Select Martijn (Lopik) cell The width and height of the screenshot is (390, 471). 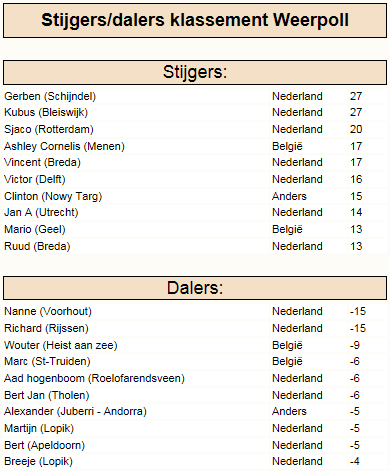click(39, 428)
